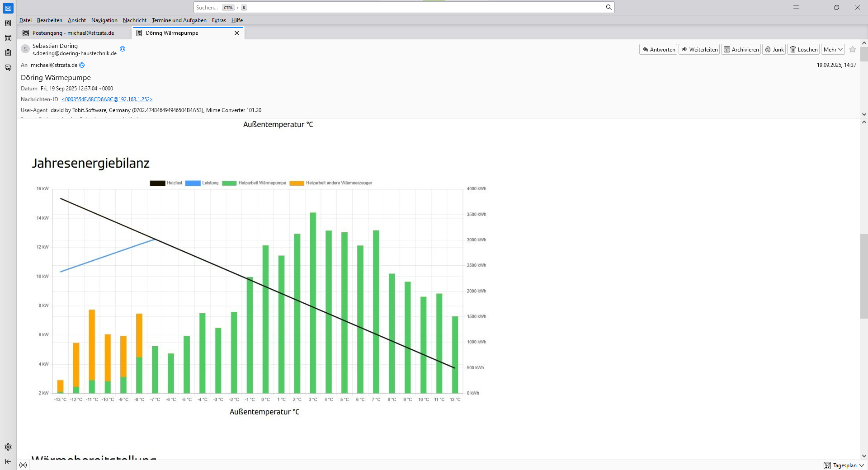Collapse the spaces toolbar
This screenshot has width=868, height=470.
point(8,461)
